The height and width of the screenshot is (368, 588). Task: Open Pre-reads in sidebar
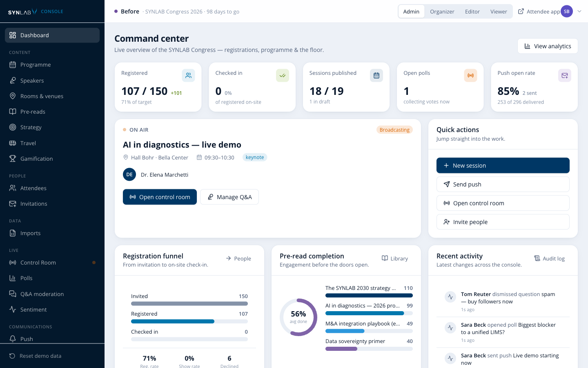pos(52,112)
